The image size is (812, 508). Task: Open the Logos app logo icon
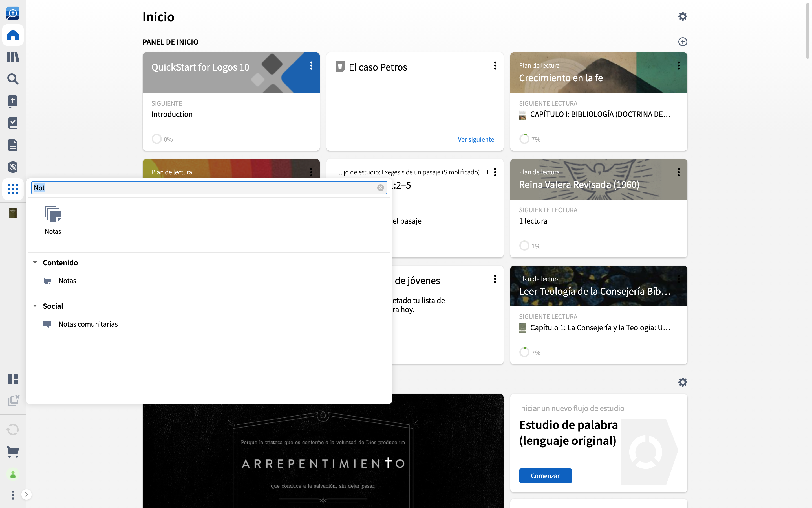click(13, 14)
